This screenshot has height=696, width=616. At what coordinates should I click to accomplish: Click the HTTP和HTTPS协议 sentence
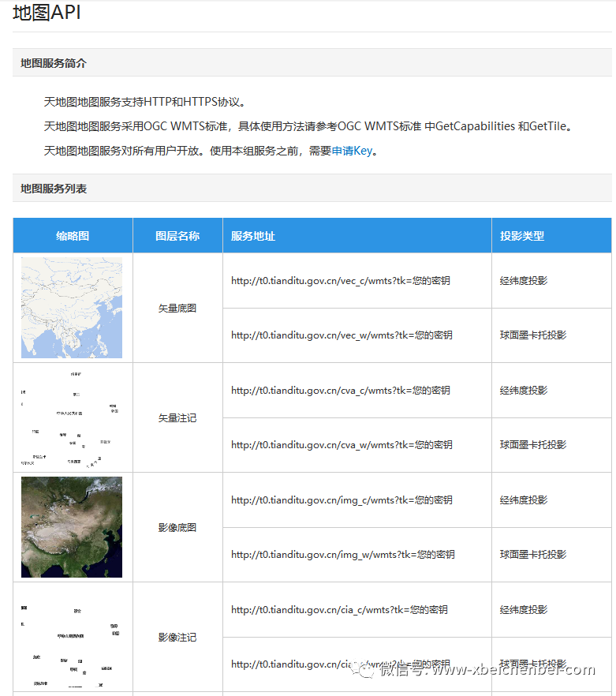click(x=144, y=102)
